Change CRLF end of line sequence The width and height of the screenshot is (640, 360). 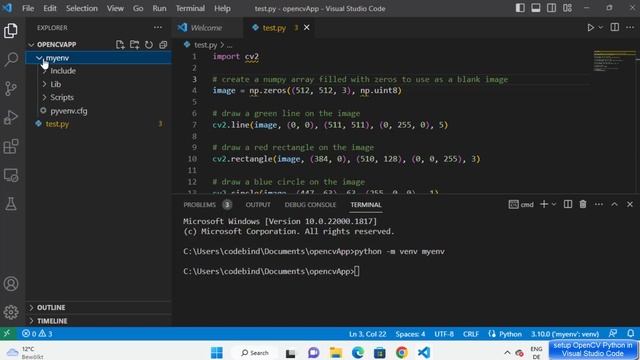coord(471,334)
